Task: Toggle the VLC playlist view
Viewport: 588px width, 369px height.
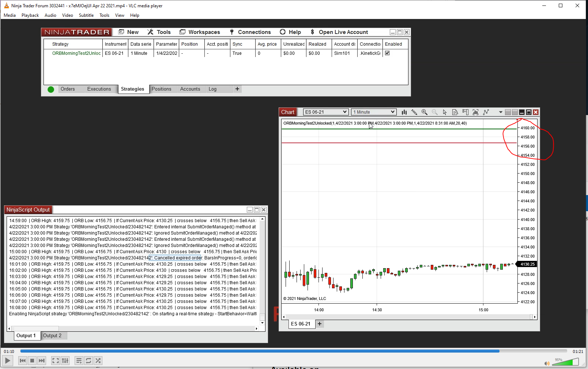Action: tap(79, 361)
